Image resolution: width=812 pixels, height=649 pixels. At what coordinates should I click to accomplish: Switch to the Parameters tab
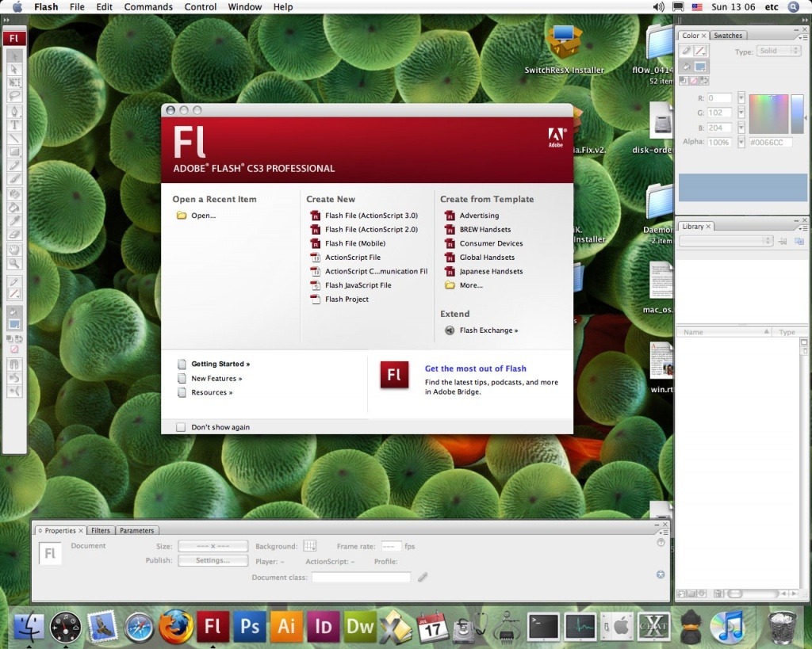tap(136, 530)
